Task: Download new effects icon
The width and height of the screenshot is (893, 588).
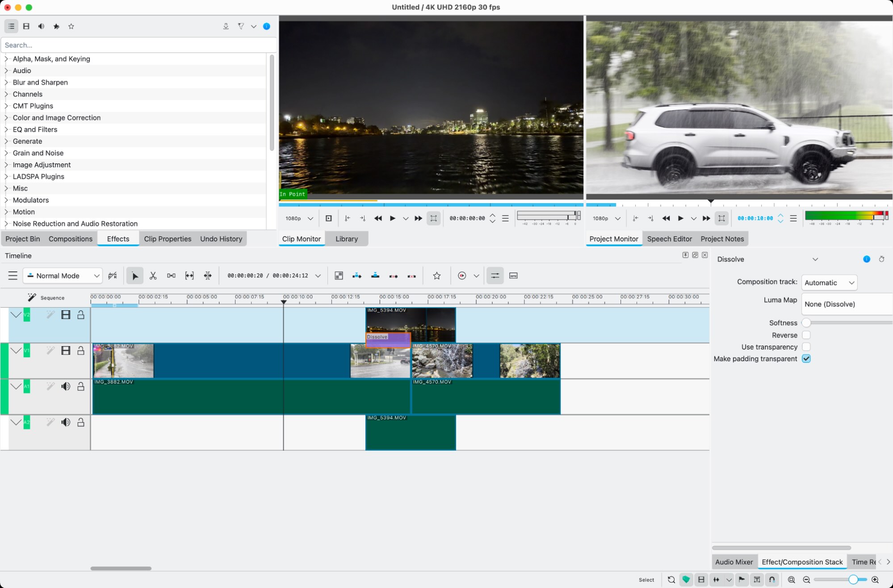Action: coord(226,26)
